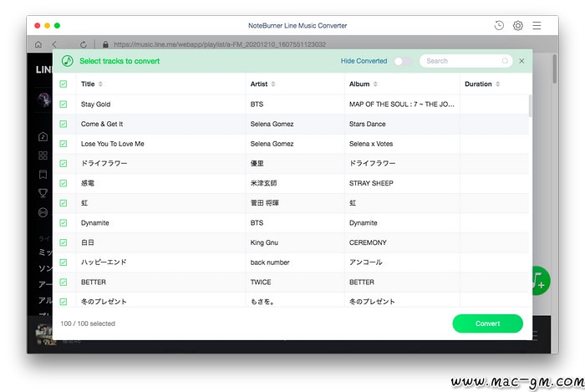Select the Stay Gold title text
The height and width of the screenshot is (392, 585).
(x=95, y=104)
